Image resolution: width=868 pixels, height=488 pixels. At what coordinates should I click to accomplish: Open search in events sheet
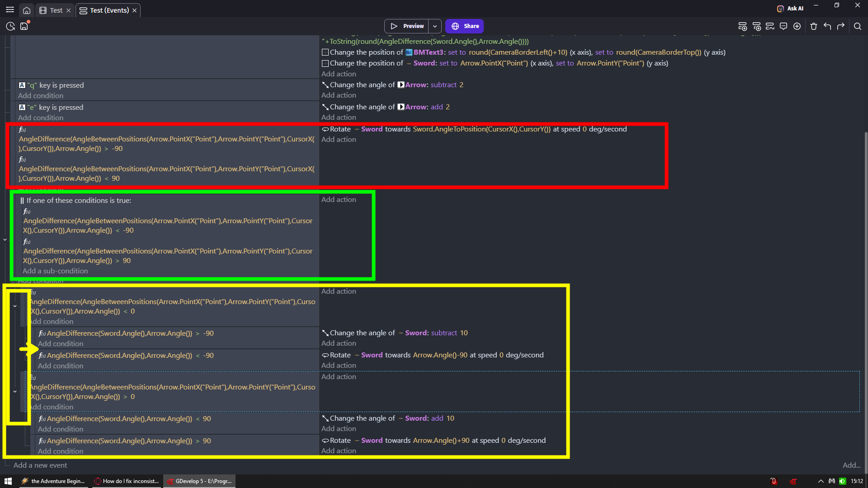tap(858, 26)
